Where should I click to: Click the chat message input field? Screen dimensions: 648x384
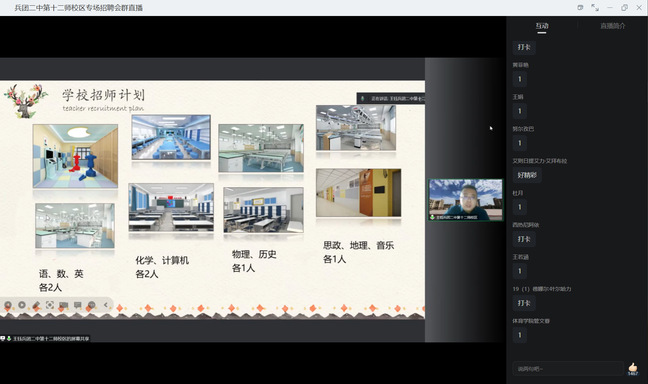point(568,368)
